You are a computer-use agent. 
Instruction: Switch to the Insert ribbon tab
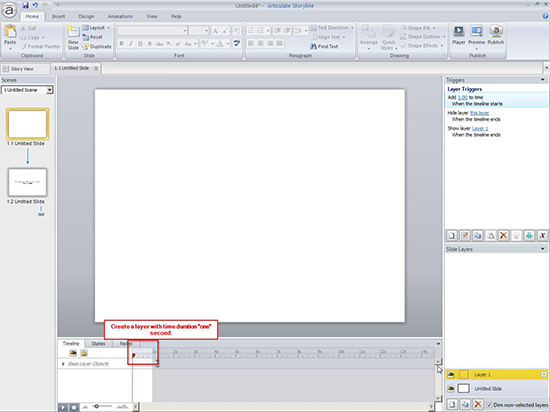tap(59, 16)
